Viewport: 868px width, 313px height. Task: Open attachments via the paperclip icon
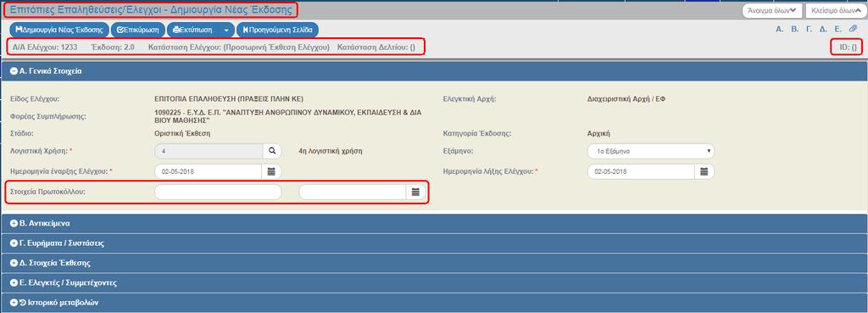click(x=853, y=30)
